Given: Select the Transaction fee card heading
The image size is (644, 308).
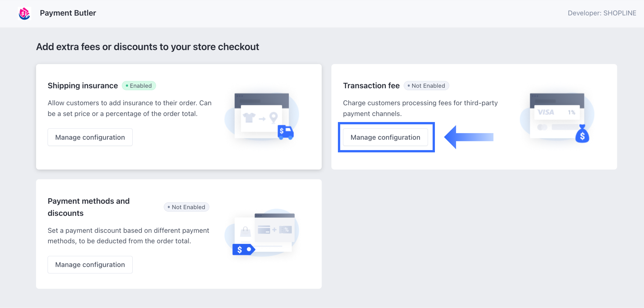Looking at the screenshot, I should pos(371,86).
